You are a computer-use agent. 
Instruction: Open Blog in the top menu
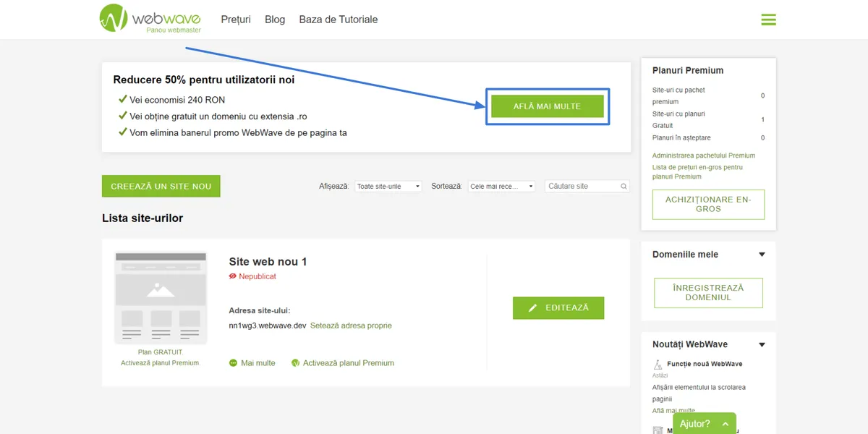pos(275,20)
